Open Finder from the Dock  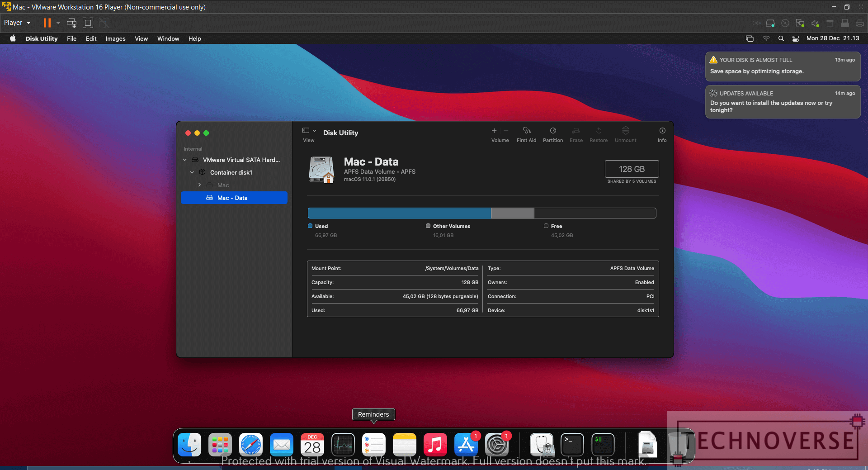(x=189, y=445)
